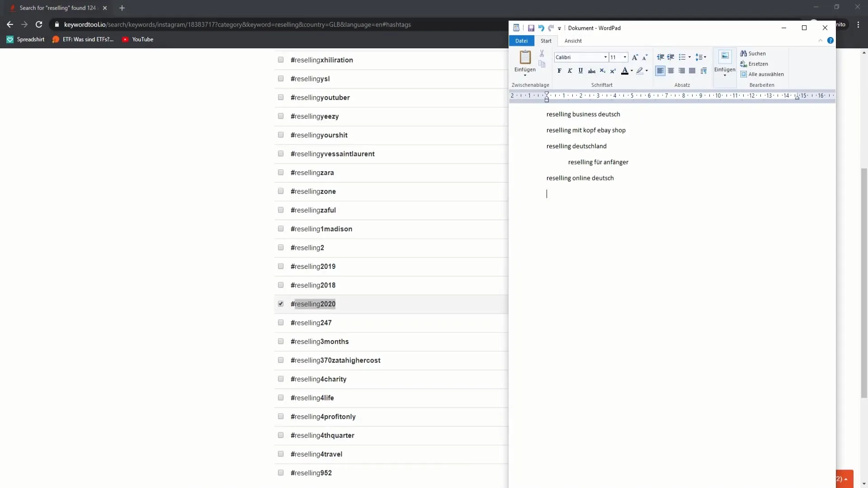Open a new Chrome tab
Screen dimensions: 868x488
pos(122,8)
